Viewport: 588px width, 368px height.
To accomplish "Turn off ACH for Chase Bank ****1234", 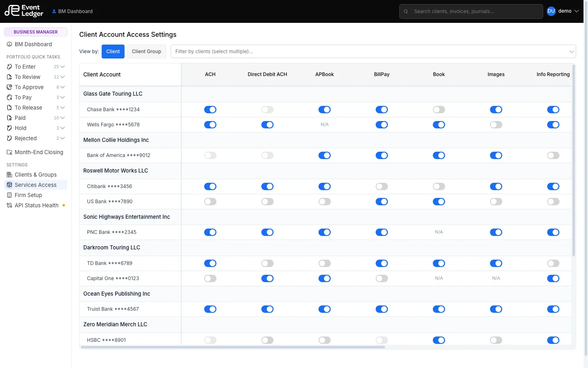I will pyautogui.click(x=210, y=110).
